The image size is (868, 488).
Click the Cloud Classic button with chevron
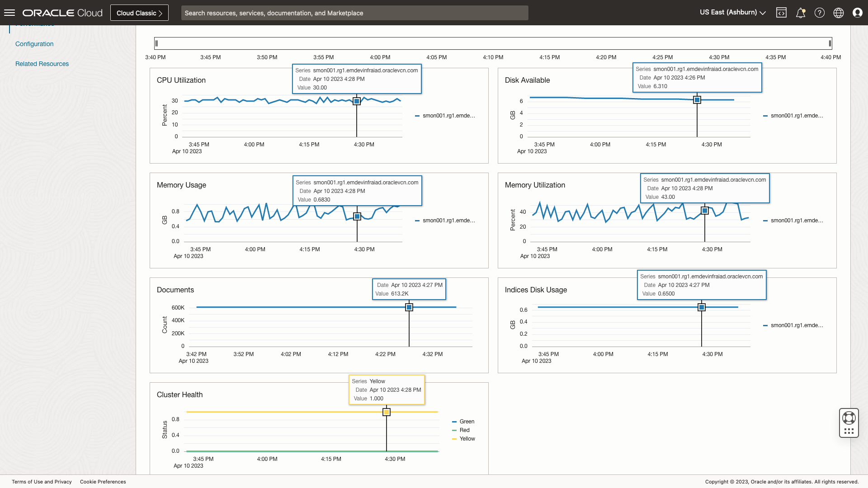coord(139,13)
